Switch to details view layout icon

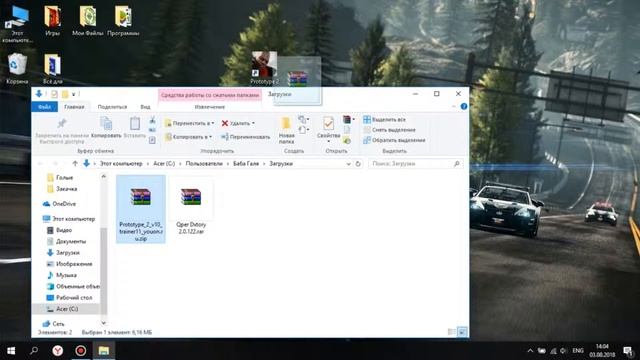452,332
